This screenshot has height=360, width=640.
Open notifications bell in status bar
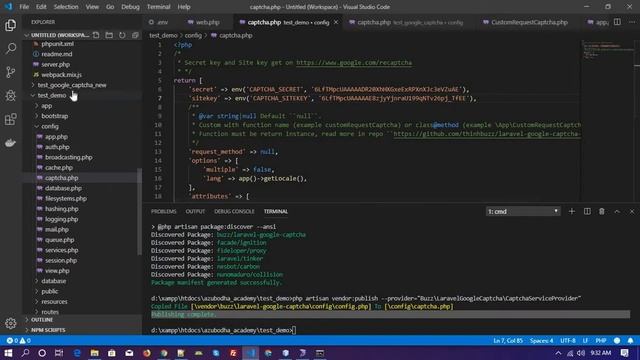coord(630,340)
